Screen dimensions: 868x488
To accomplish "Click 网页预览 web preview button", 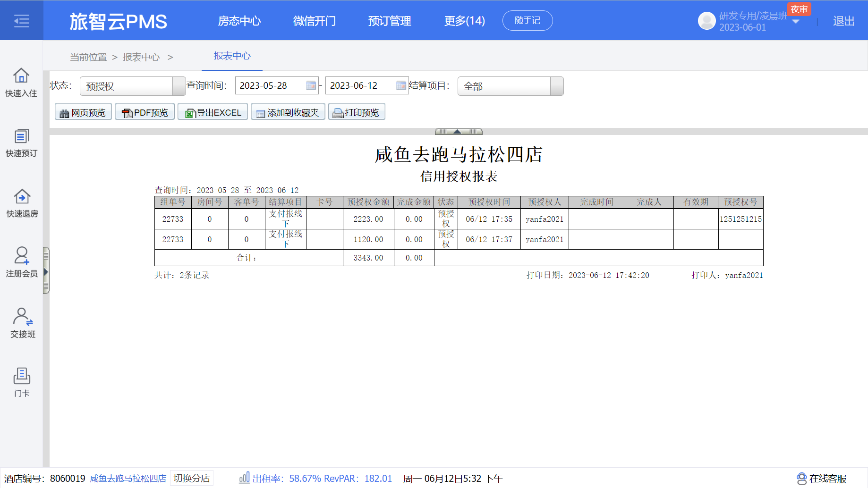I will click(x=84, y=112).
